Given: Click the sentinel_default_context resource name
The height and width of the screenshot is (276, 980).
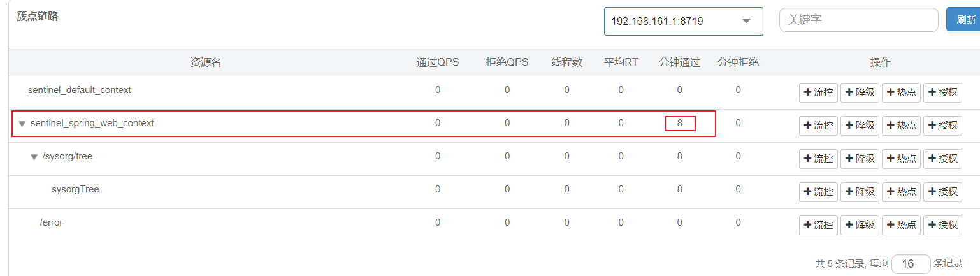Looking at the screenshot, I should pos(79,90).
